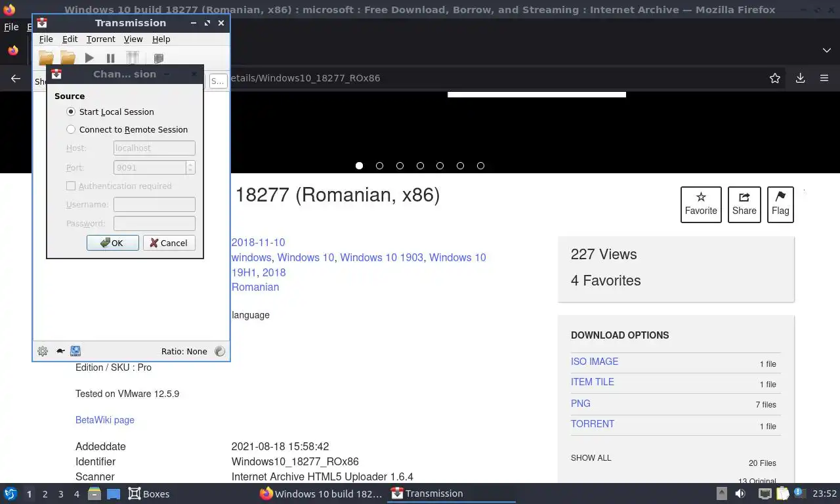Image resolution: width=840 pixels, height=504 pixels.
Task: Open the Romanian language link
Action: tap(255, 287)
